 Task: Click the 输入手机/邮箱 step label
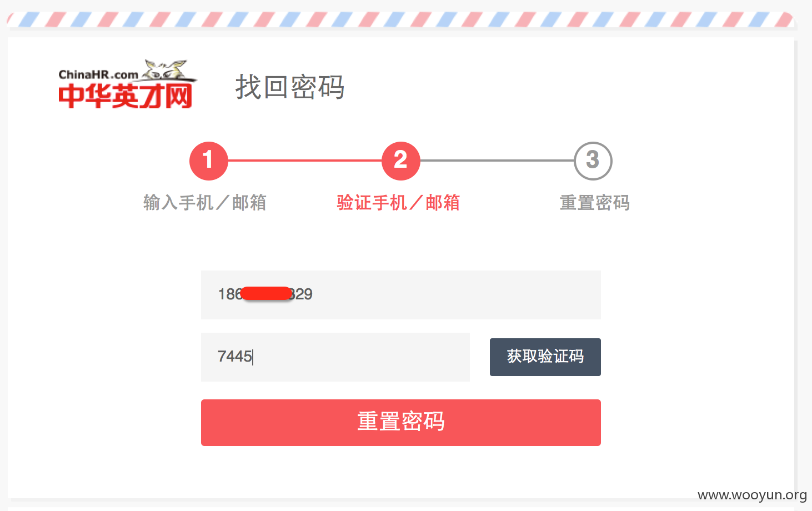[205, 203]
